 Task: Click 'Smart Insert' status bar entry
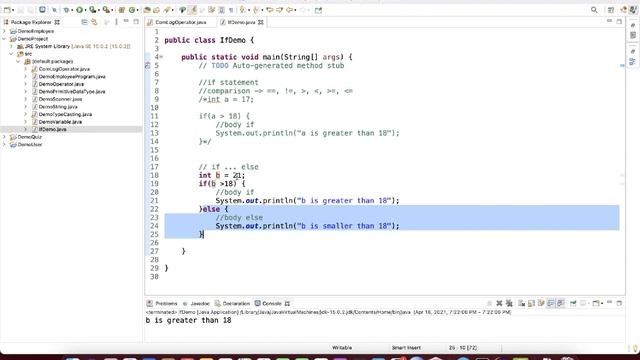click(x=406, y=348)
